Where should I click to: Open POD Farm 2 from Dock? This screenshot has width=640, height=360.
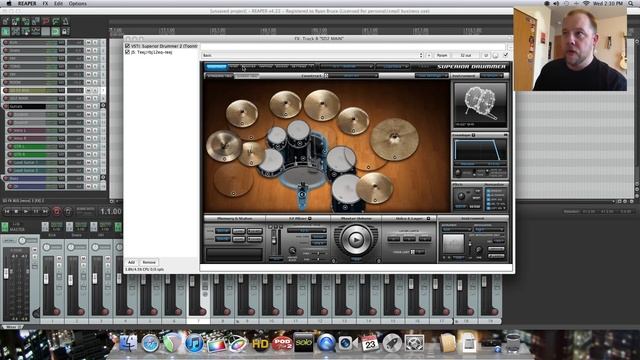282,343
